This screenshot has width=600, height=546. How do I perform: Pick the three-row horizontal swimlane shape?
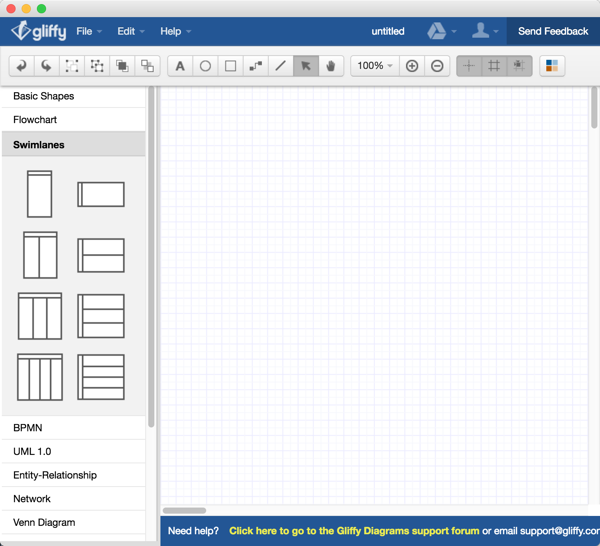[101, 316]
